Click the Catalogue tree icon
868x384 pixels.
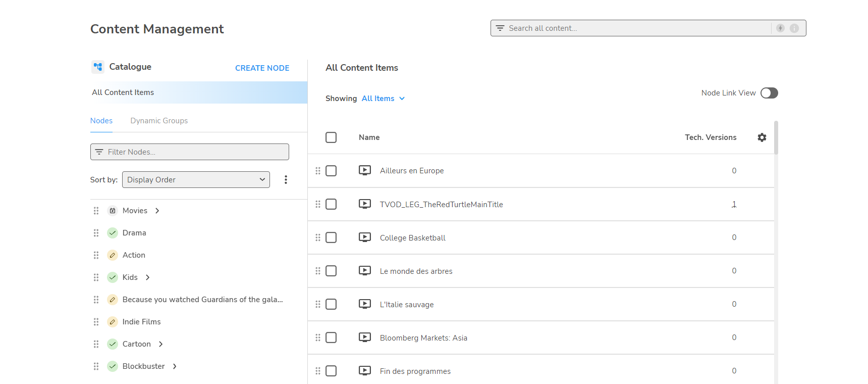pos(98,67)
